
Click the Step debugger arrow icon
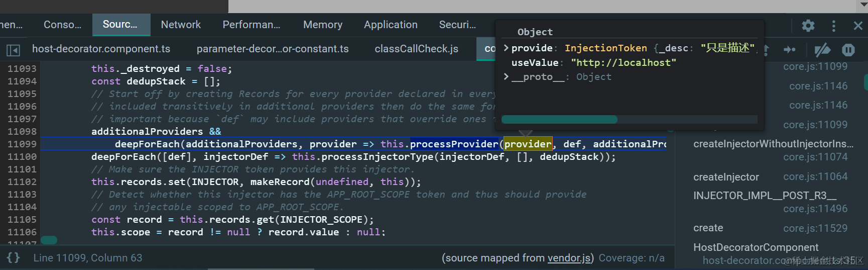790,49
